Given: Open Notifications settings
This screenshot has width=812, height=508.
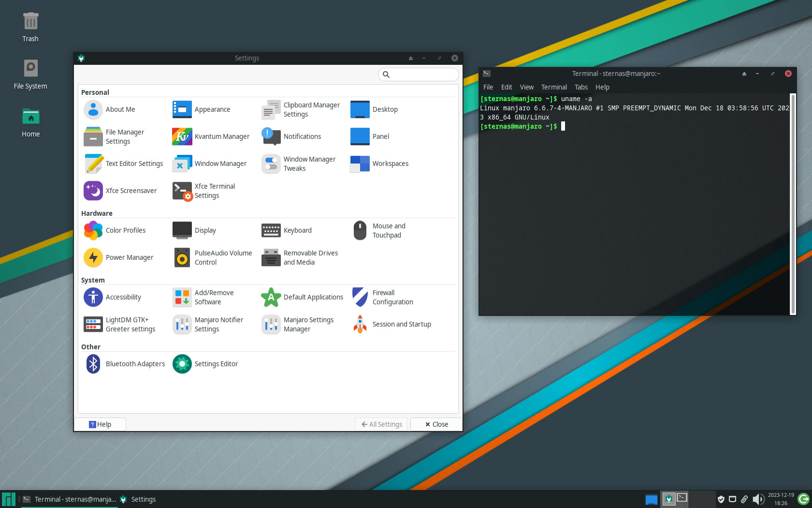Looking at the screenshot, I should 291,136.
